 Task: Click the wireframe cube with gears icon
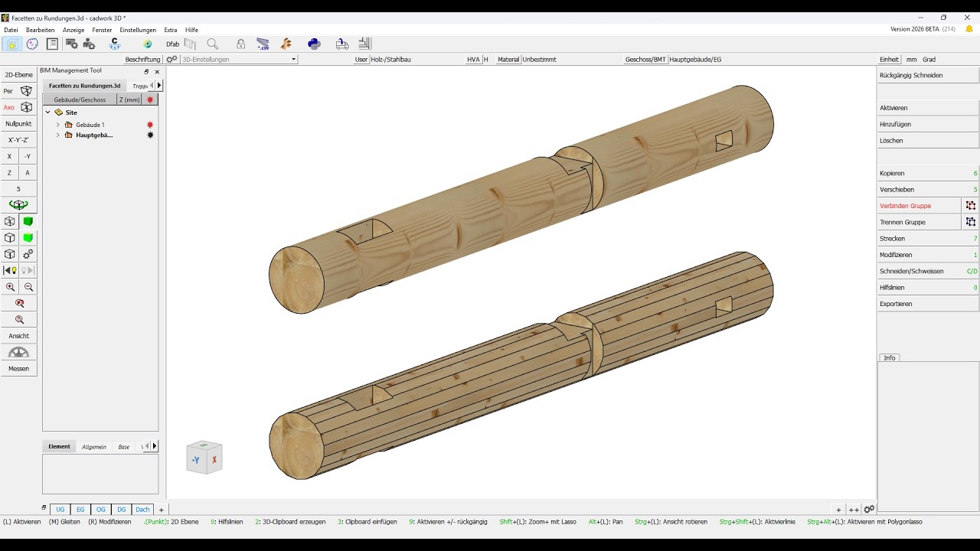tap(28, 254)
